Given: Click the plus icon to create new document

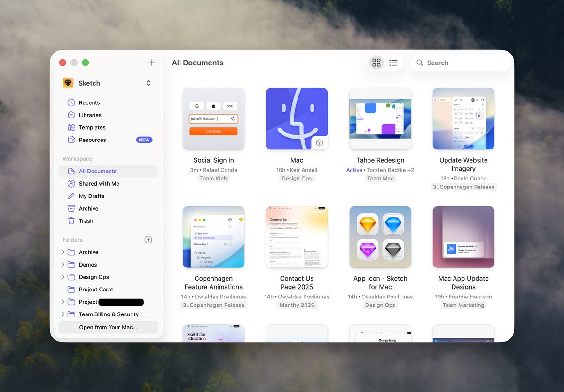Looking at the screenshot, I should tap(152, 63).
